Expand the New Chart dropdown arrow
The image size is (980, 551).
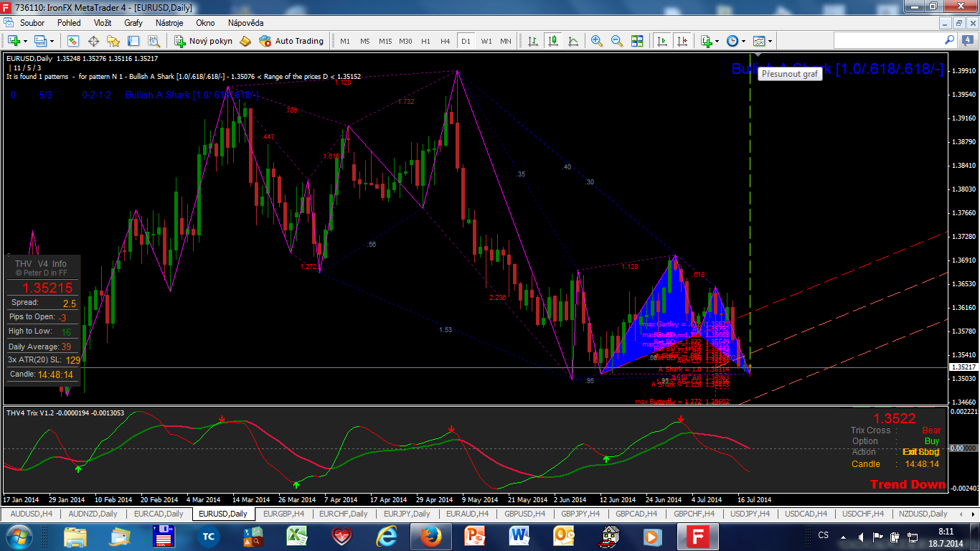pos(25,41)
